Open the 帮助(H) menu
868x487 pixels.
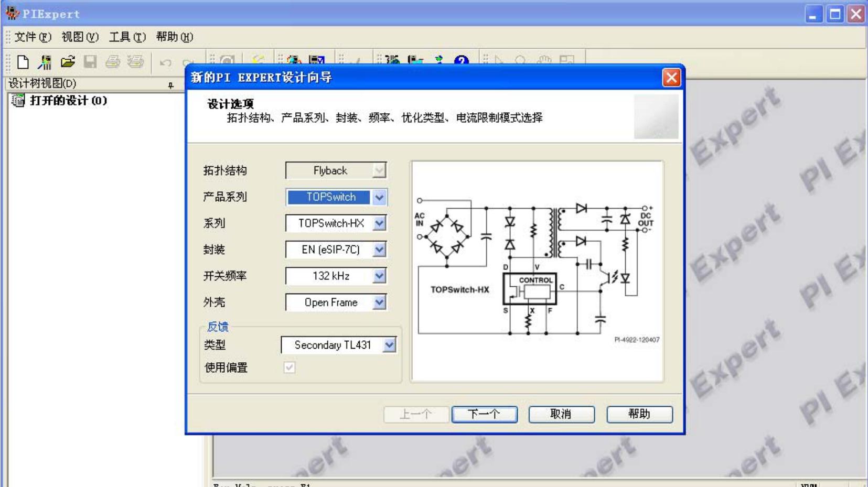pos(174,37)
